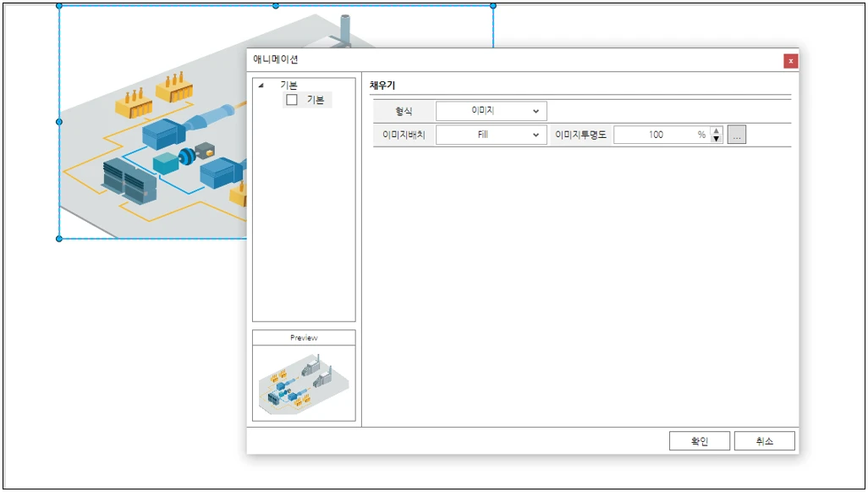Confirm with the 확인 button
868x492 pixels.
point(699,441)
